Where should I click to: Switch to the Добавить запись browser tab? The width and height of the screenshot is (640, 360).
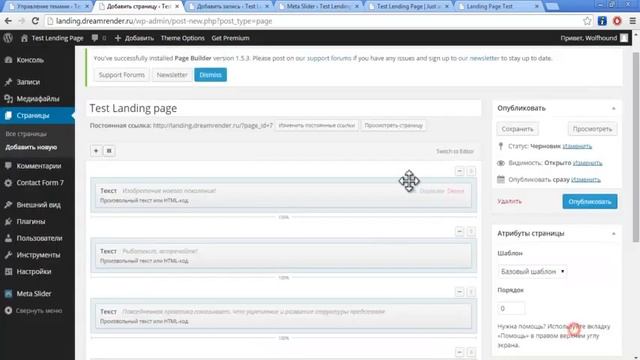pyautogui.click(x=229, y=7)
